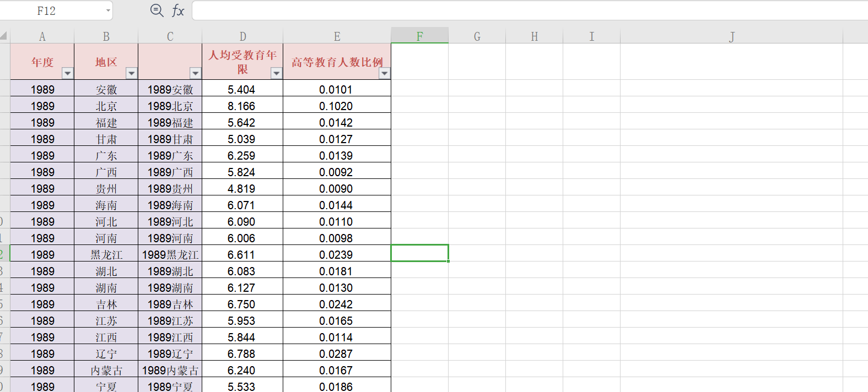Select column I header
This screenshot has height=392, width=868.
point(592,36)
